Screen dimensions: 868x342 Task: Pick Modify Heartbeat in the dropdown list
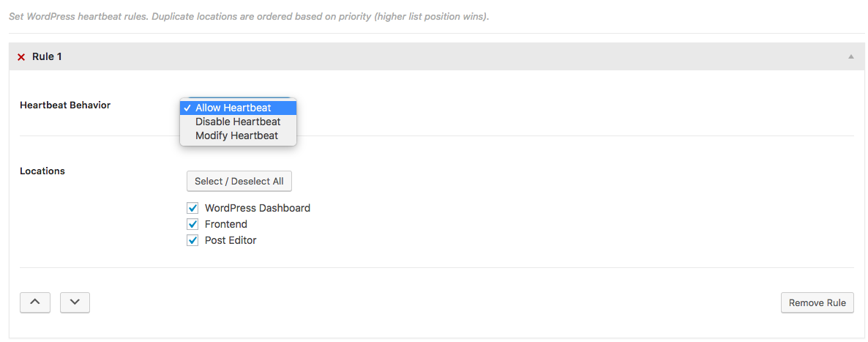(236, 135)
